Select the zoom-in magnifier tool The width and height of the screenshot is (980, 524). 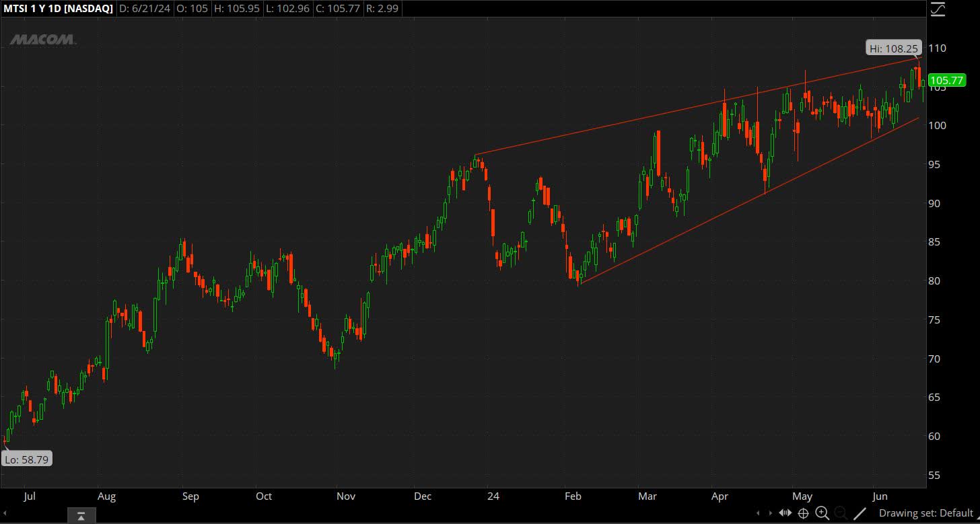coord(823,513)
